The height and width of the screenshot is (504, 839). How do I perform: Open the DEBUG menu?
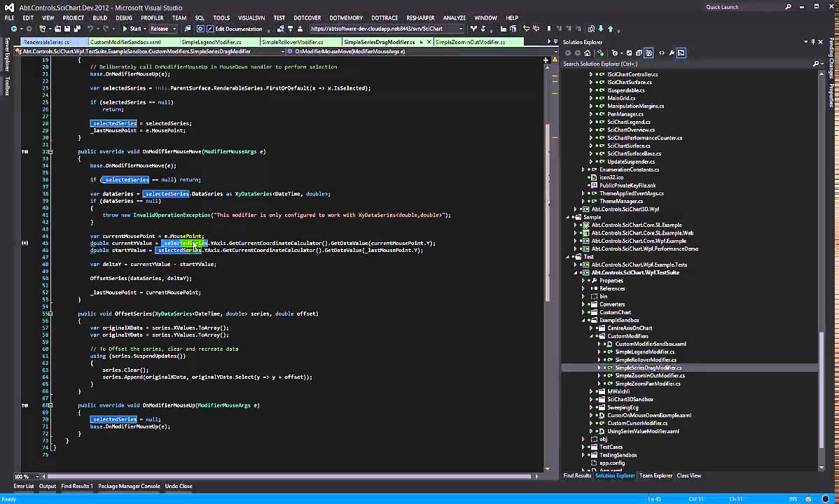tap(123, 17)
